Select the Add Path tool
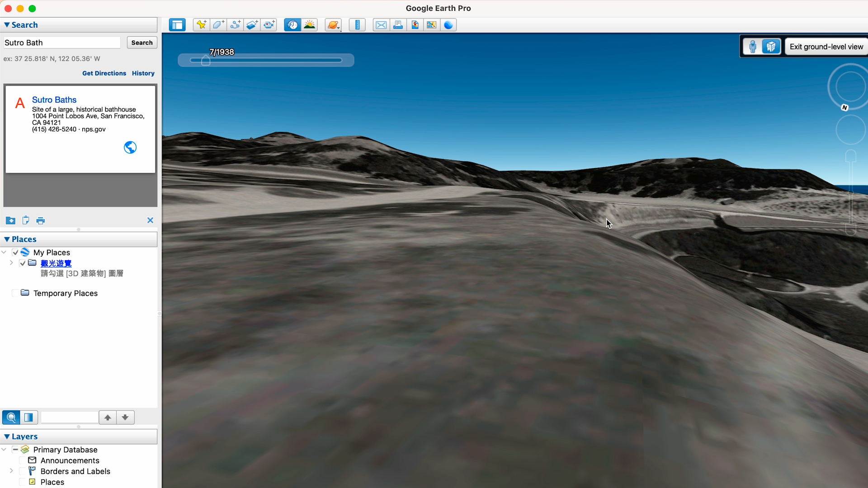 coord(235,25)
